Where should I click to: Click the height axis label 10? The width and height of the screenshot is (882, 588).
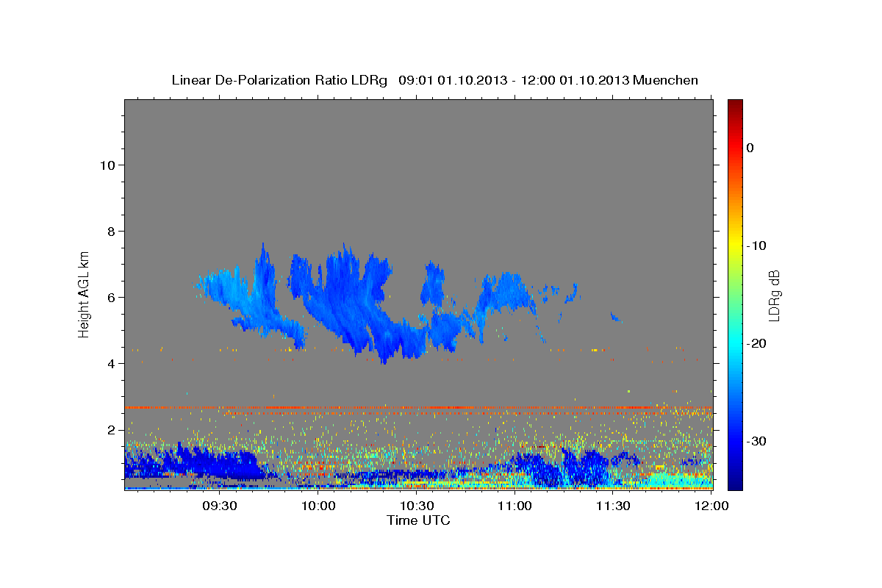[x=107, y=165]
